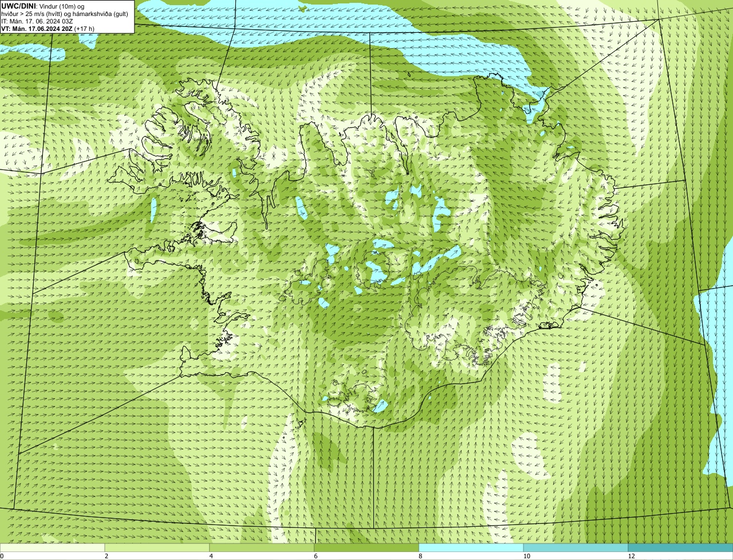Click the "8" label under the color scale
The width and height of the screenshot is (733, 560).
[x=420, y=556]
